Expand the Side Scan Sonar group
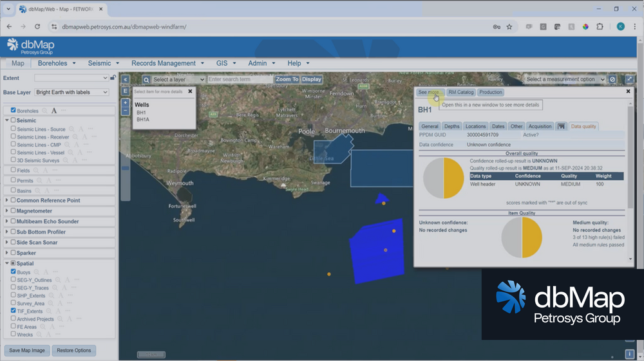 pos(6,243)
